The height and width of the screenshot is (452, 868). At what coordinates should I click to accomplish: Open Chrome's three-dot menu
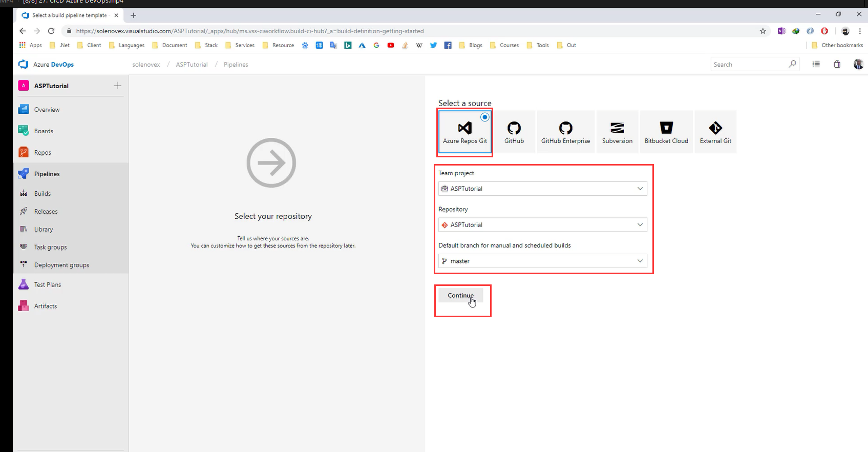(x=860, y=31)
